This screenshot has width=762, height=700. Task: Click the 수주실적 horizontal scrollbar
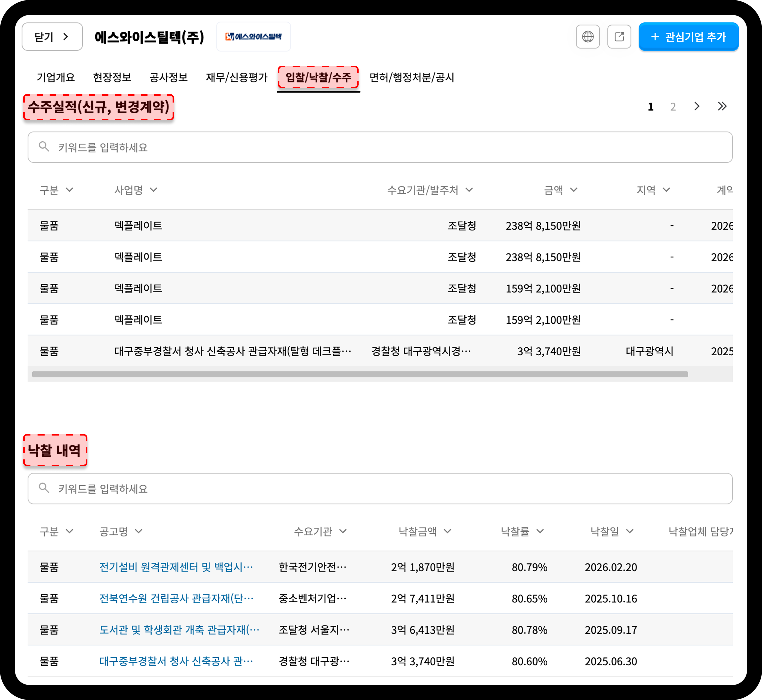coord(360,374)
